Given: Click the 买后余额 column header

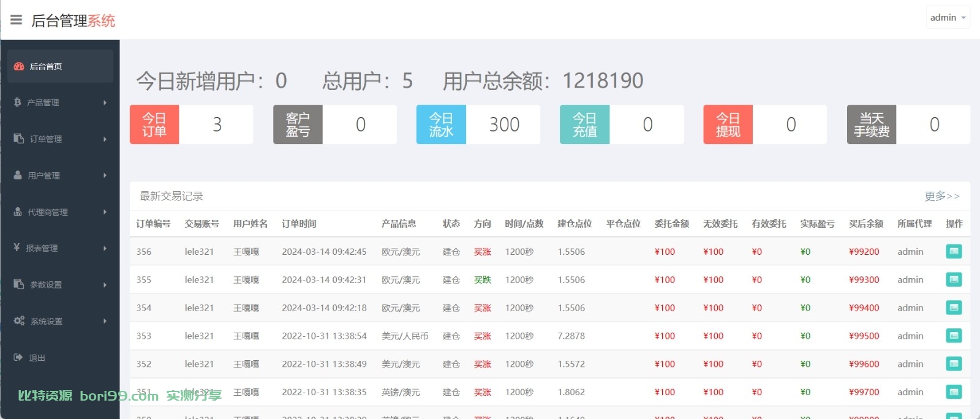Looking at the screenshot, I should tap(866, 224).
